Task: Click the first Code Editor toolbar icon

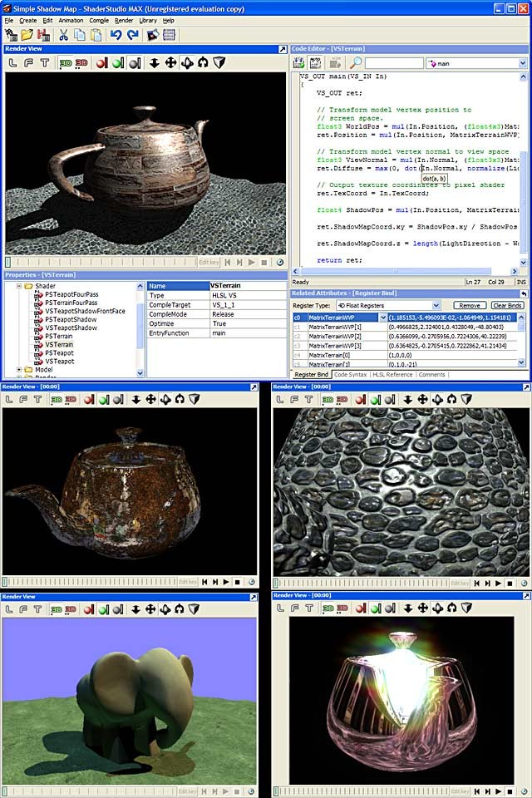Action: click(x=299, y=62)
